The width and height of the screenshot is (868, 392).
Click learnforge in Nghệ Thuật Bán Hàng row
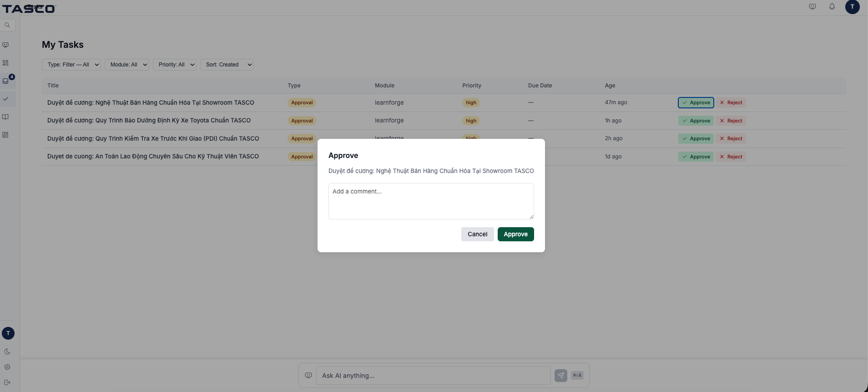tap(389, 102)
